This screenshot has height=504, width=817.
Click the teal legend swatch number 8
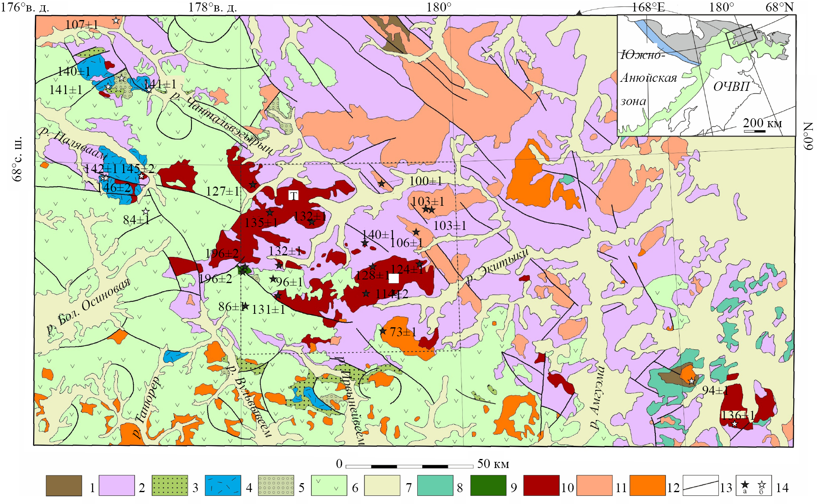click(x=435, y=486)
